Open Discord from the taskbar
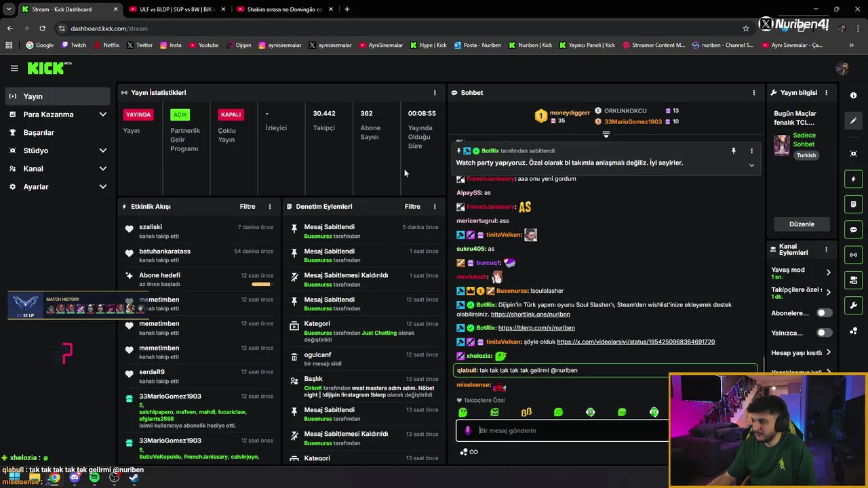The width and height of the screenshot is (868, 488). coord(75,478)
